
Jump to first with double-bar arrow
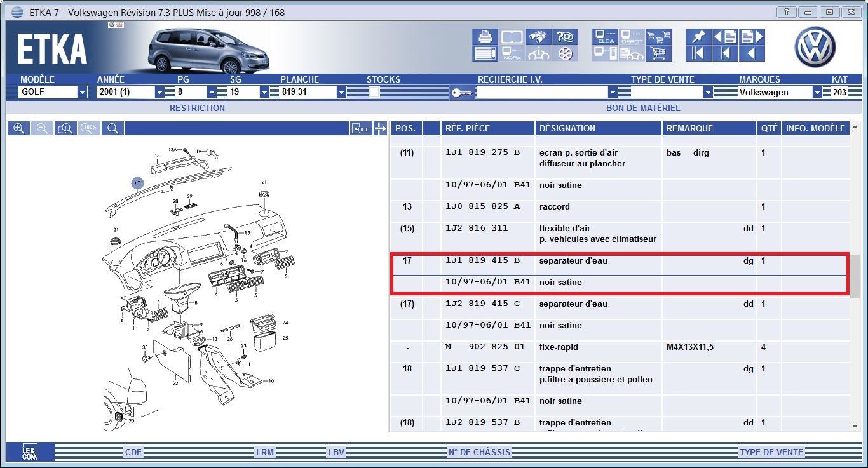pos(698,53)
